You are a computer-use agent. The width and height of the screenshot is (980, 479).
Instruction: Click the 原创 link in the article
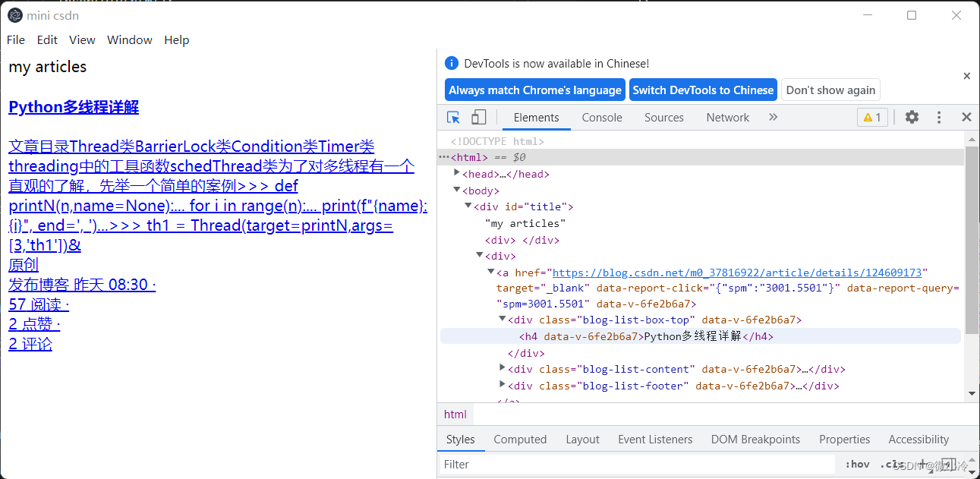pyautogui.click(x=24, y=265)
